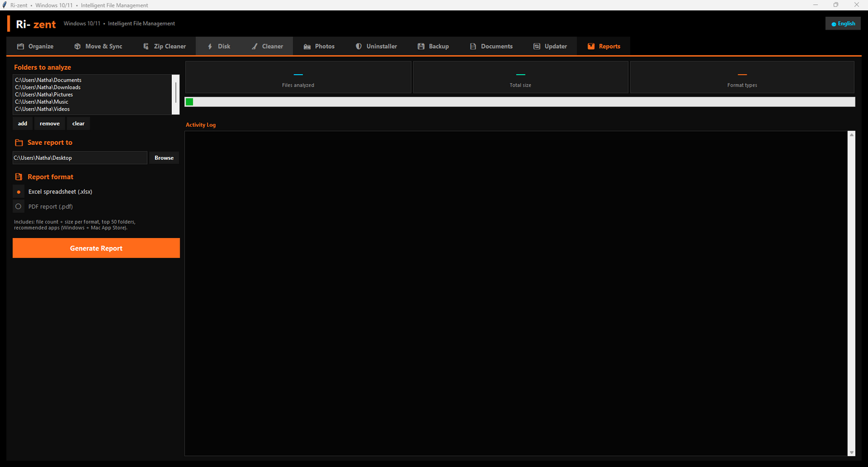Click the save report path field
This screenshot has height=467, width=868.
80,158
